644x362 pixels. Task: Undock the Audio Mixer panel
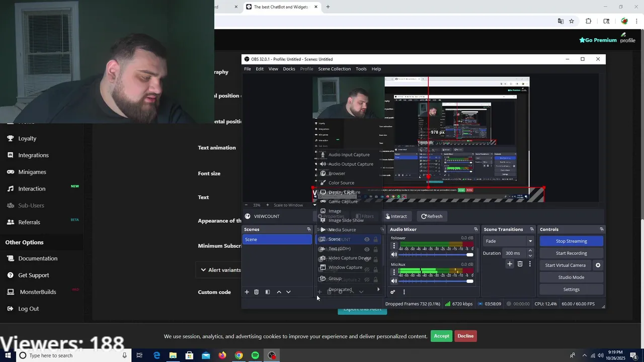click(476, 229)
